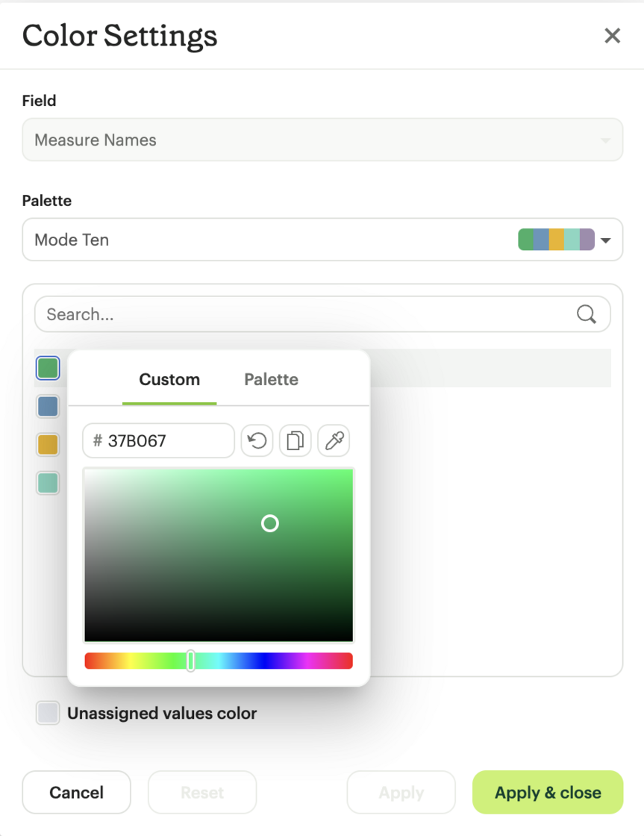Click the hex color input field
Viewport: 644px width, 836px height.
pyautogui.click(x=157, y=440)
